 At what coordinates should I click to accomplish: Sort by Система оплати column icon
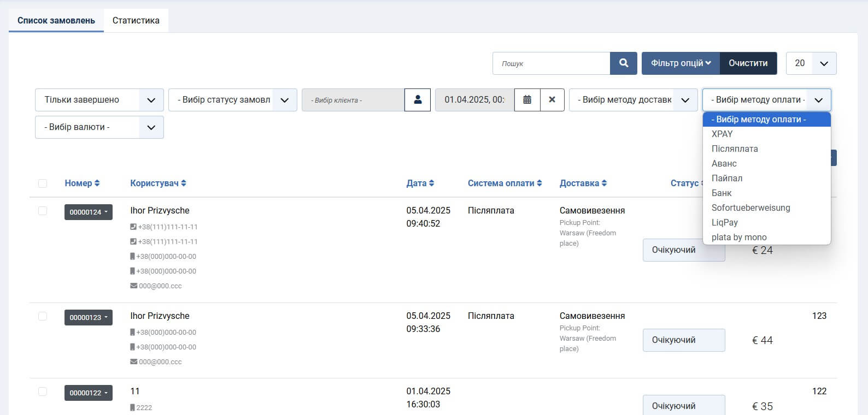tap(539, 183)
